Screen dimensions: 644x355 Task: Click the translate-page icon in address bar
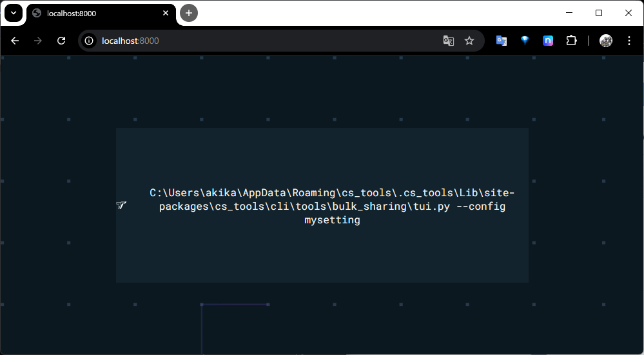click(x=449, y=41)
